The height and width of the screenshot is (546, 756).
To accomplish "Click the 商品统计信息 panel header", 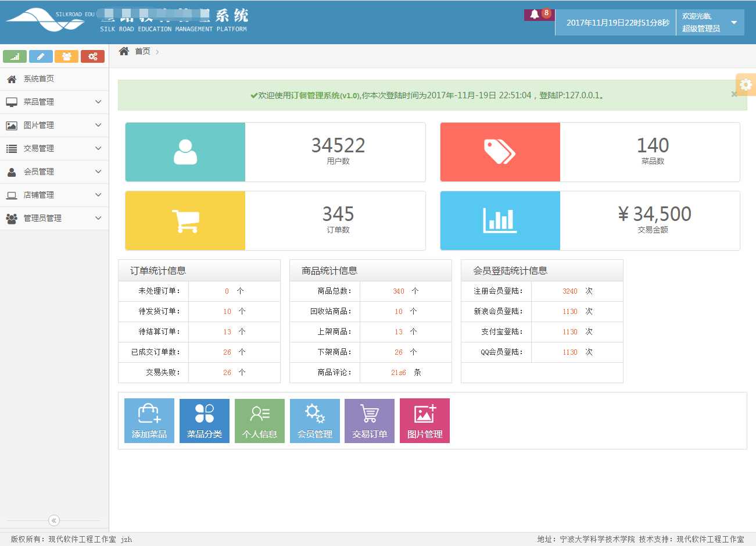I will click(371, 270).
